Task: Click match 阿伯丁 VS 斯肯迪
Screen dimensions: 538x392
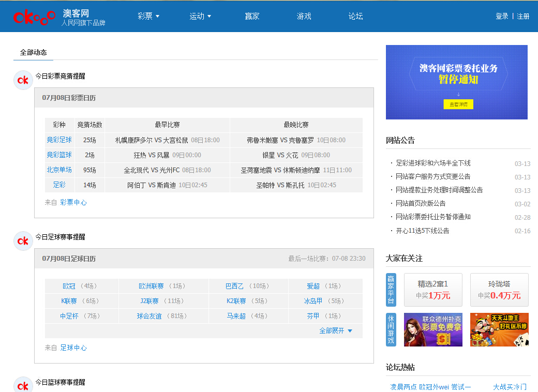Action: 151,185
